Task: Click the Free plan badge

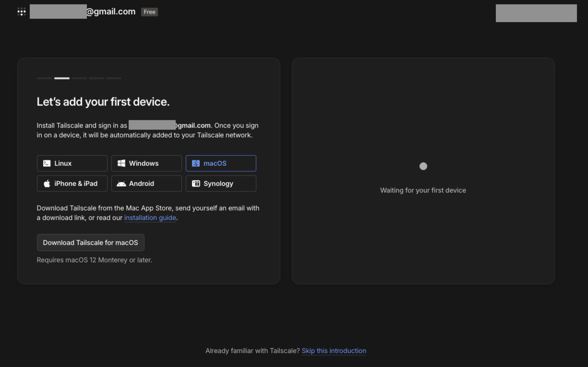Action: 149,12
